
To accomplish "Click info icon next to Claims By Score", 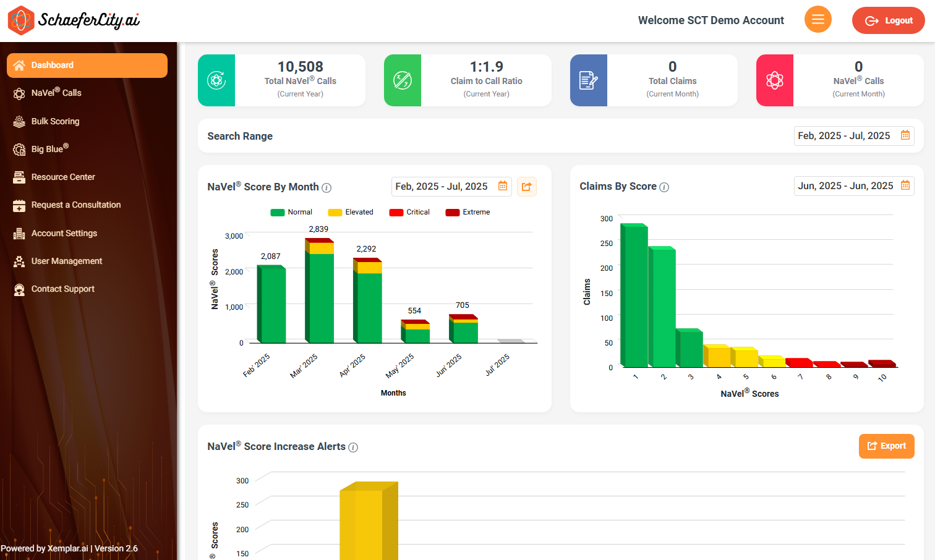I will [664, 187].
